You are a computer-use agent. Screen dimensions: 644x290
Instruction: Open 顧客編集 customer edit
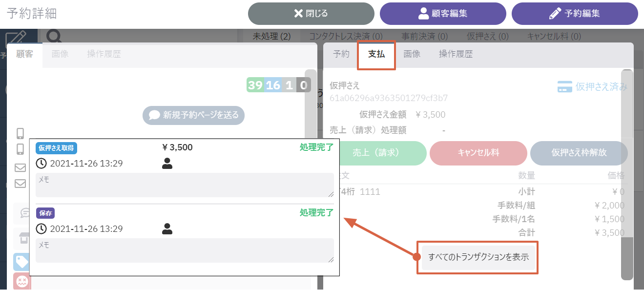tap(443, 14)
